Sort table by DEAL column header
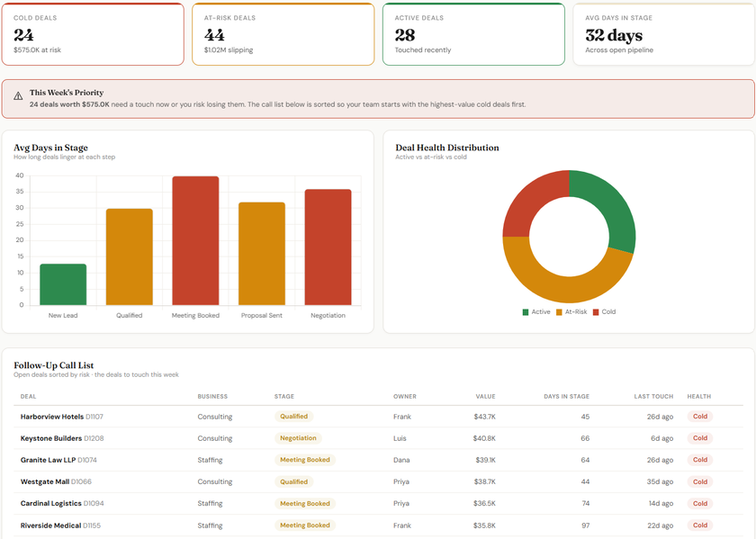This screenshot has height=539, width=756. click(x=28, y=396)
